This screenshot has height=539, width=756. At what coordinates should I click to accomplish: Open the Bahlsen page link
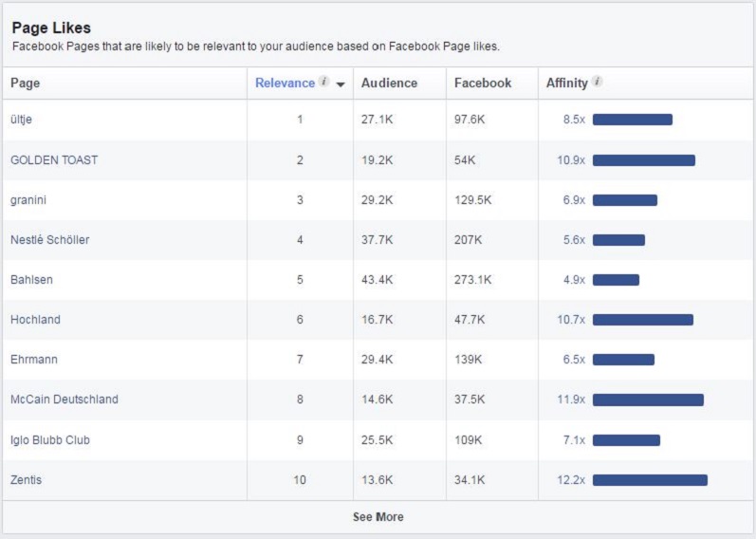click(31, 279)
